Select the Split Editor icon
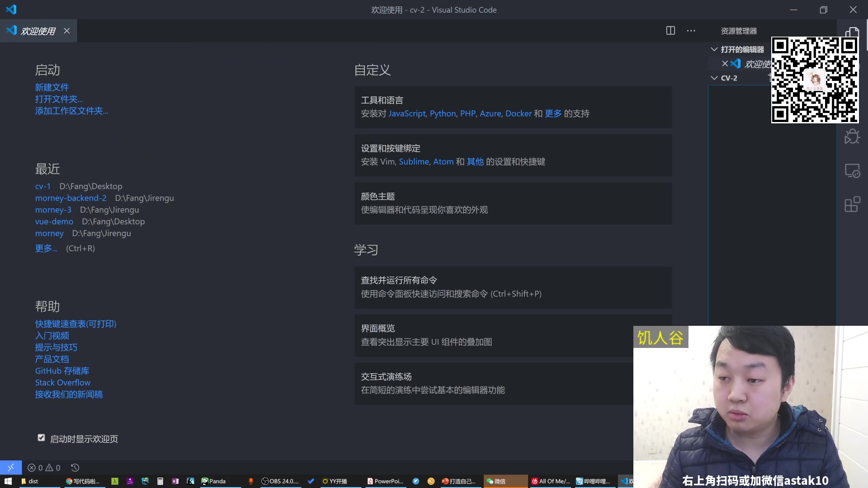 click(671, 30)
